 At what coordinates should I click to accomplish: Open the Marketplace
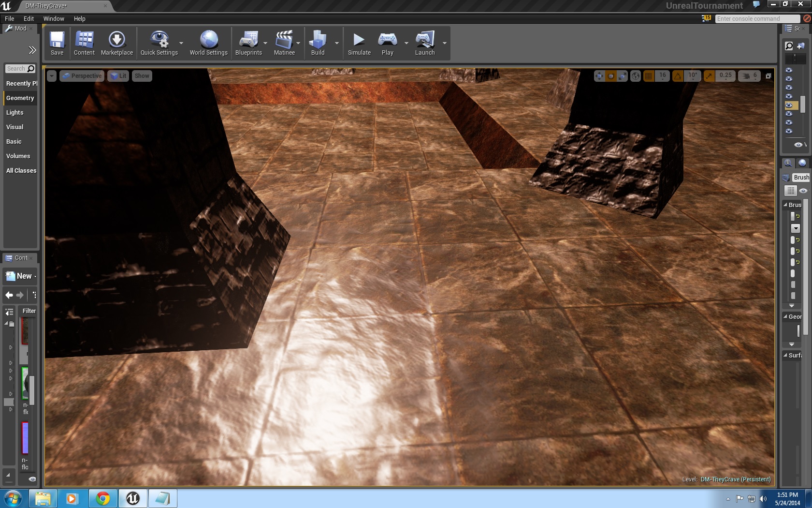coord(117,43)
